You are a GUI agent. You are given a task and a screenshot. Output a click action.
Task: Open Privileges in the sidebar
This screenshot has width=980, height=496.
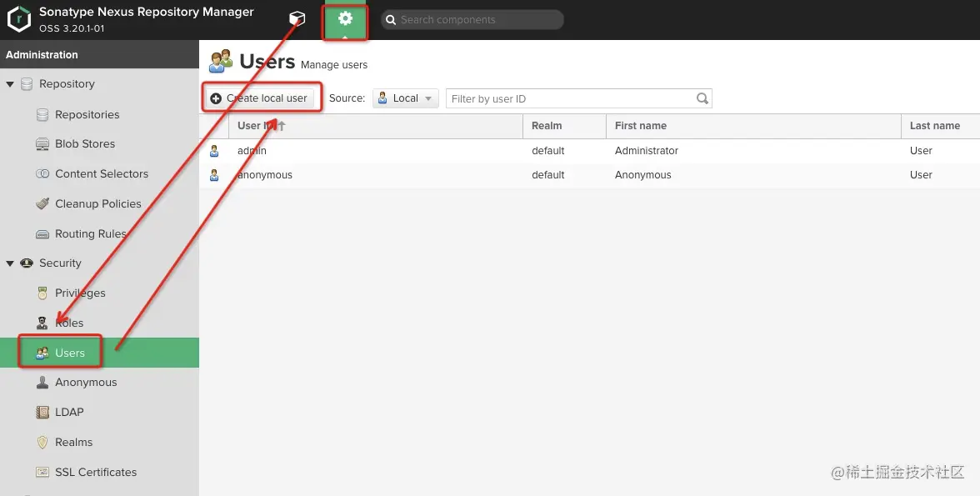point(80,293)
